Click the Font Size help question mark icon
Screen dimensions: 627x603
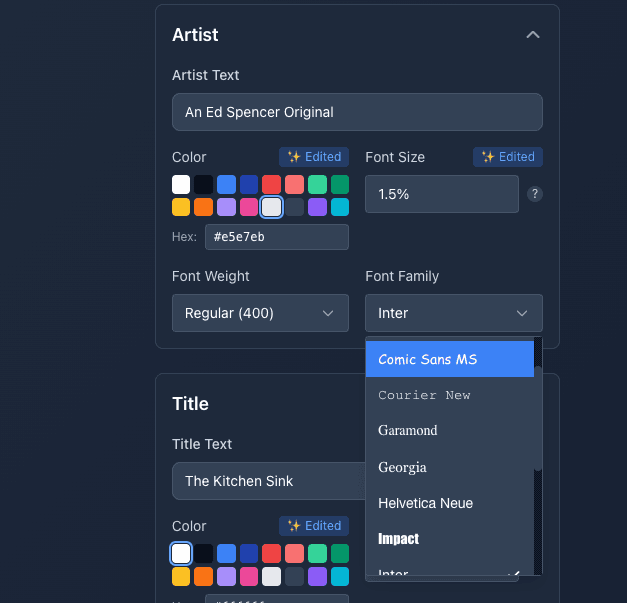(x=535, y=194)
